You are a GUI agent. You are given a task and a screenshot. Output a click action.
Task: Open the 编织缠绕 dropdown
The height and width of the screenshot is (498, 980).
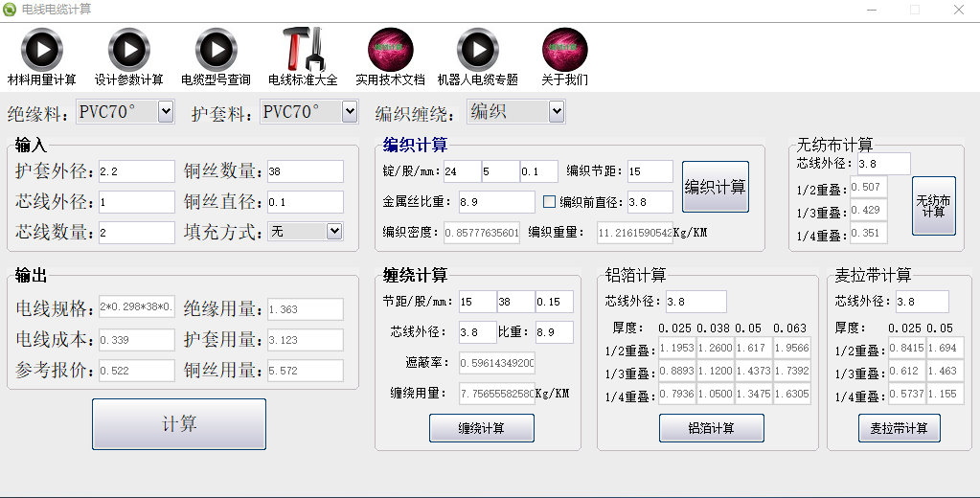click(x=557, y=112)
